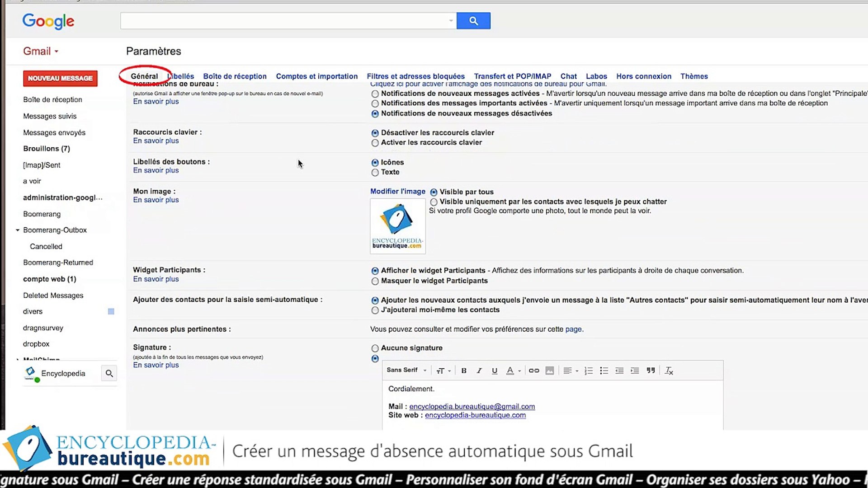The width and height of the screenshot is (868, 488).
Task: Open the Gmail dropdown menu
Action: [41, 51]
